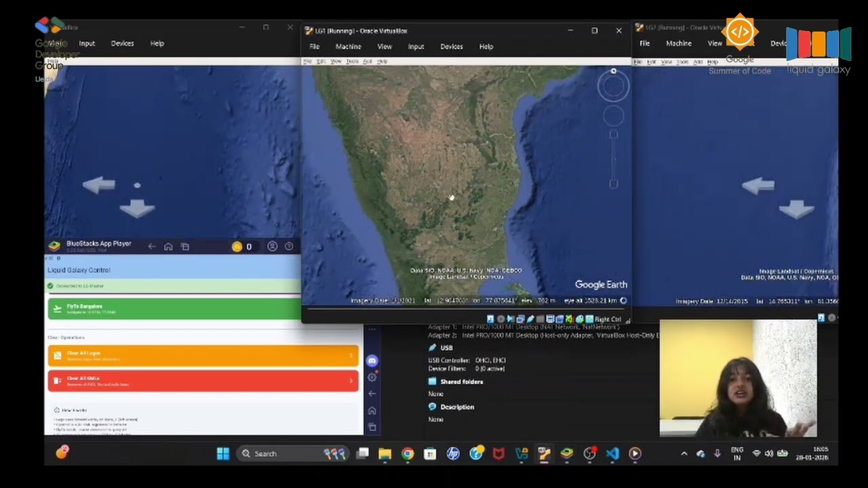Screen dimensions: 868x488
Task: Click the Wi-Fi icon in system tray
Action: point(756,453)
